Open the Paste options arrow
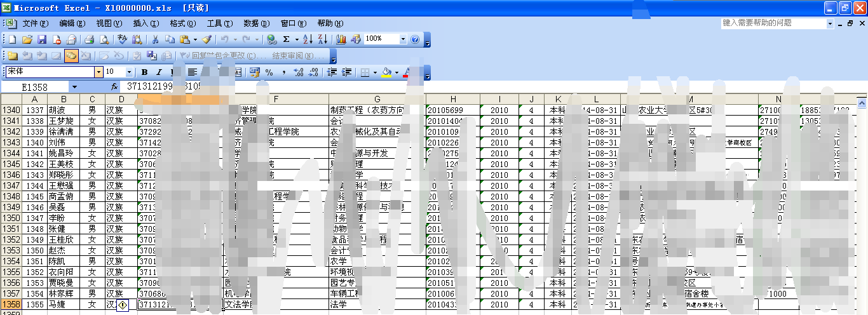 tap(194, 39)
